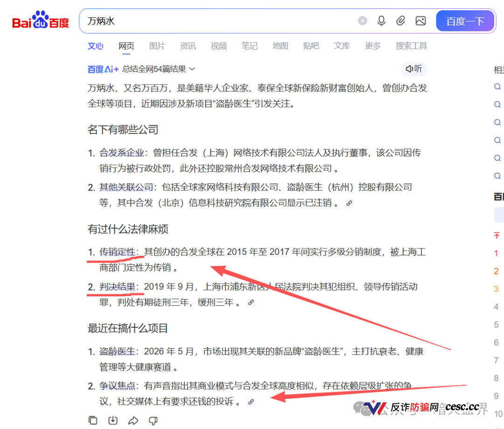Select hot list rank number 8
The height and width of the screenshot is (429, 504).
[496, 378]
